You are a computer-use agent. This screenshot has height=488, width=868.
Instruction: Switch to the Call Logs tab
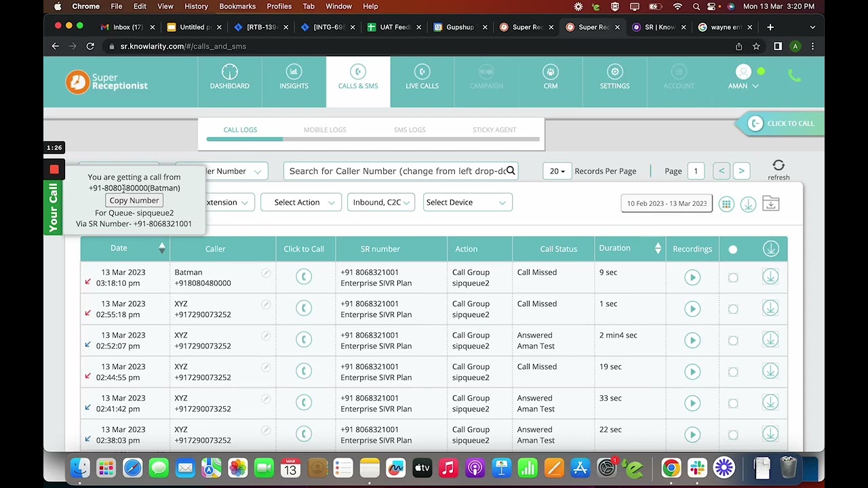pyautogui.click(x=240, y=129)
